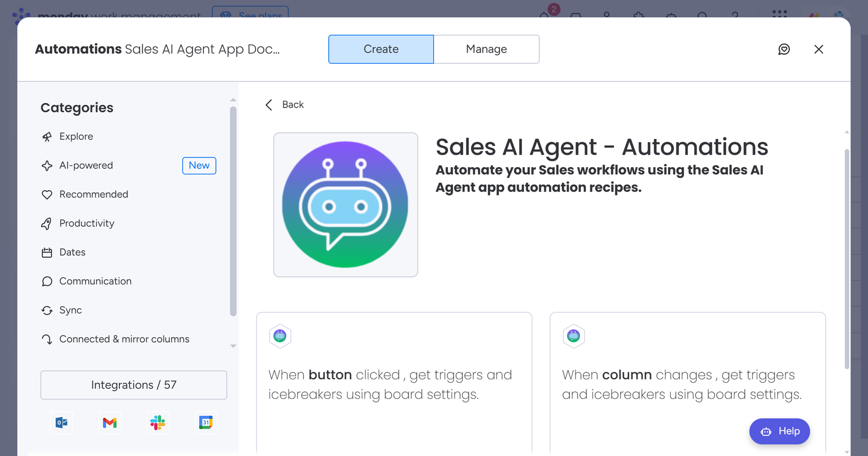868x456 pixels.
Task: Click the Sync arrows icon
Action: point(47,311)
